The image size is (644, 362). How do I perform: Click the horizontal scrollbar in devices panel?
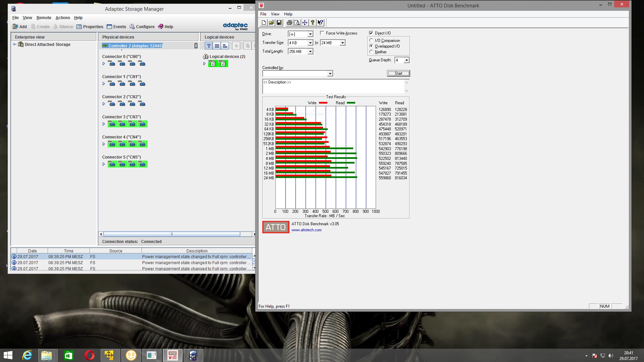tap(171, 234)
